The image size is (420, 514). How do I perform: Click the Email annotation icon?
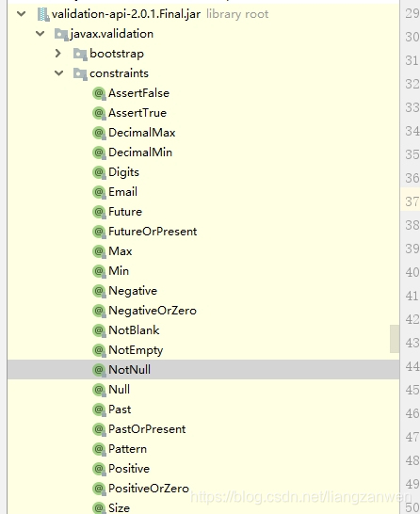pyautogui.click(x=99, y=192)
